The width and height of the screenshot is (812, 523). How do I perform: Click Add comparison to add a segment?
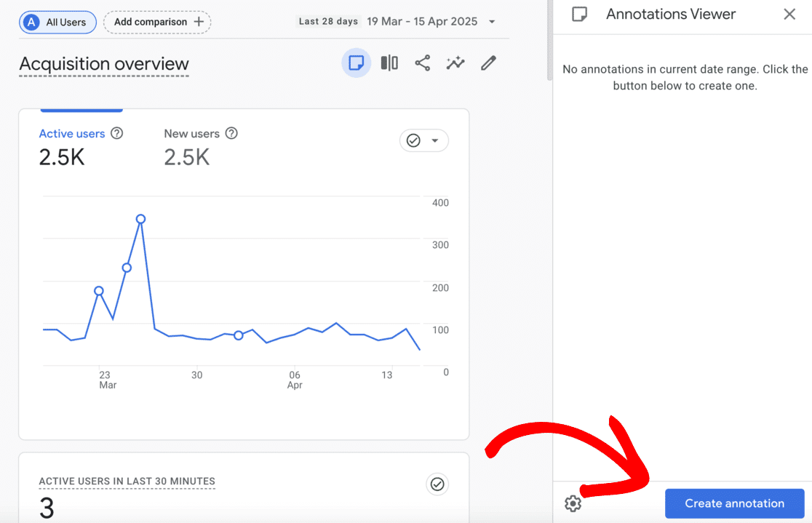point(156,22)
